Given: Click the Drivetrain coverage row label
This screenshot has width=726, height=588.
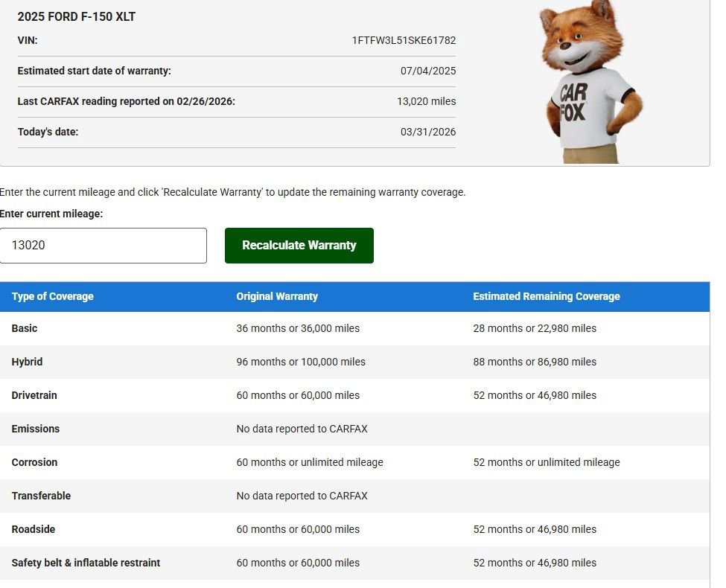Looking at the screenshot, I should [x=34, y=395].
